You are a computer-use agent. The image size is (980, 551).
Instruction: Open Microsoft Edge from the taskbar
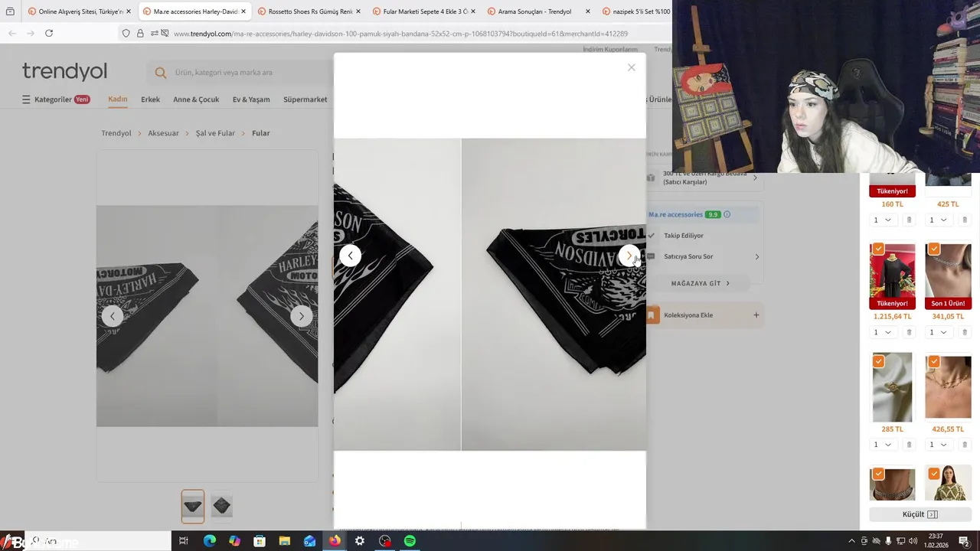click(209, 541)
